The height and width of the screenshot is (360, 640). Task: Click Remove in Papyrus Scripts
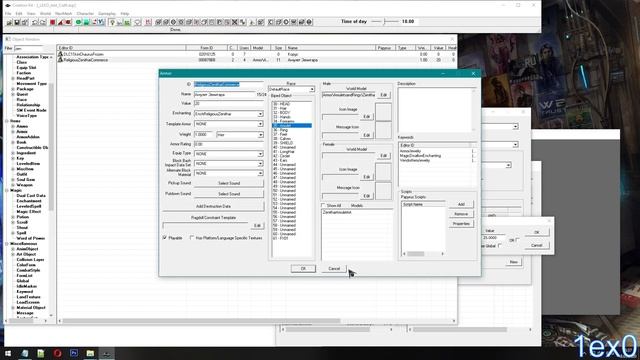[461, 214]
